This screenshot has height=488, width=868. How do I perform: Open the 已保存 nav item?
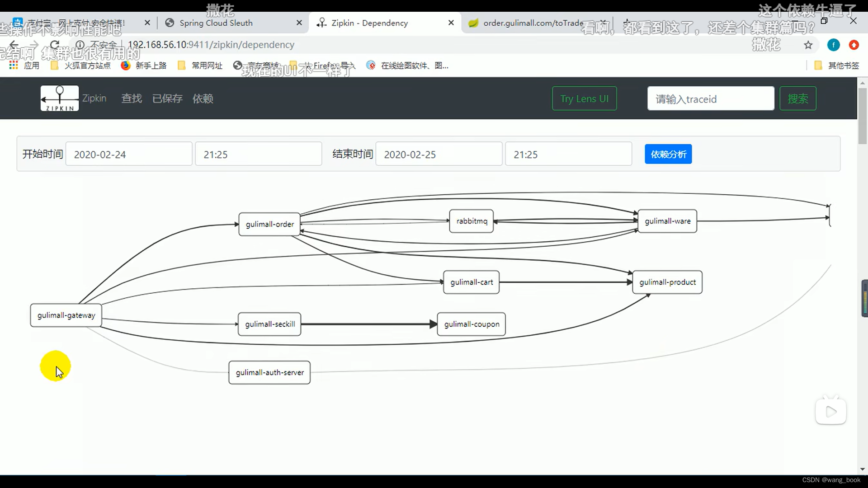tap(167, 99)
